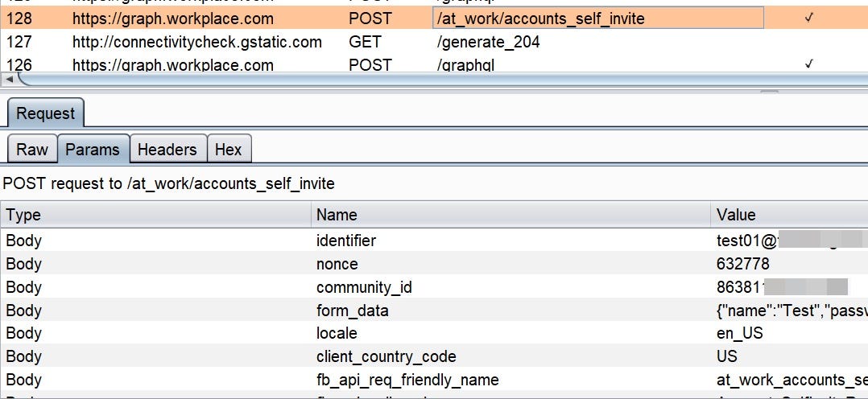Select the identifier parameter name

point(346,241)
